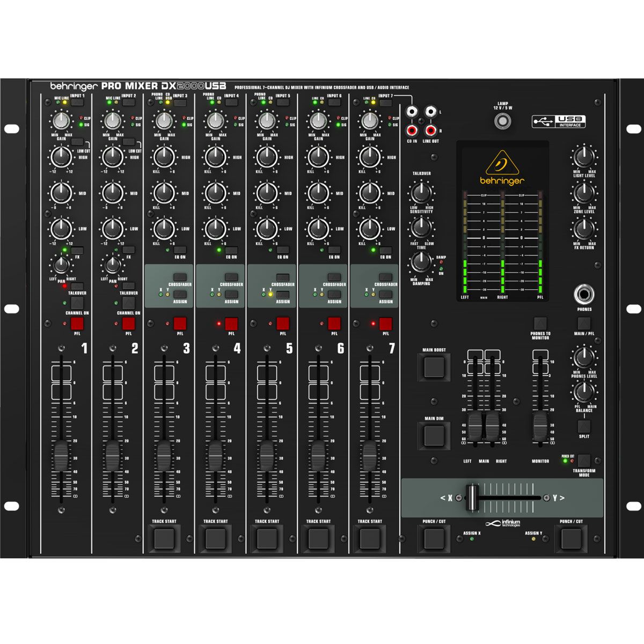
Task: Click the PHONES LEVEL knob
Action: click(x=584, y=357)
